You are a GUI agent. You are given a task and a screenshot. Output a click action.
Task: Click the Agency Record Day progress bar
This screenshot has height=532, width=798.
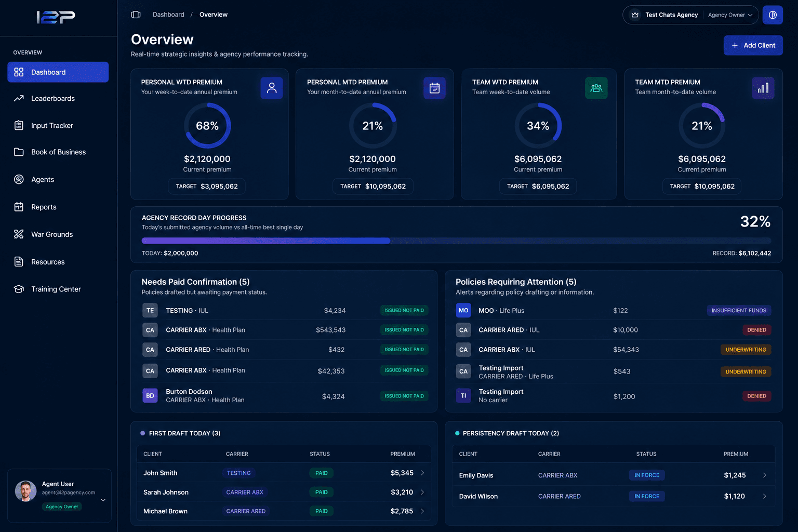[x=456, y=241]
